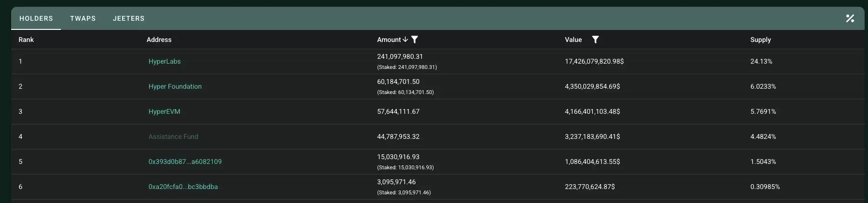Image resolution: width=868 pixels, height=203 pixels.
Task: Select rank 1 cell
Action: tap(20, 61)
